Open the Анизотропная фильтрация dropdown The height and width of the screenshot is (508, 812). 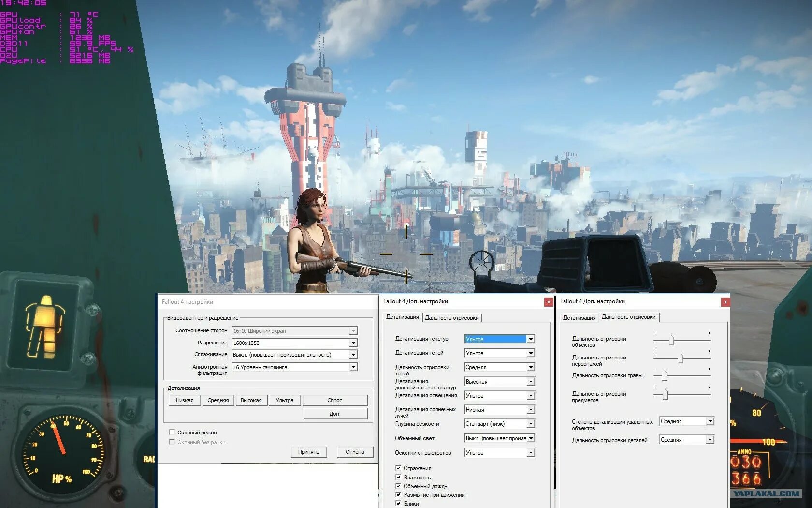[x=294, y=367]
